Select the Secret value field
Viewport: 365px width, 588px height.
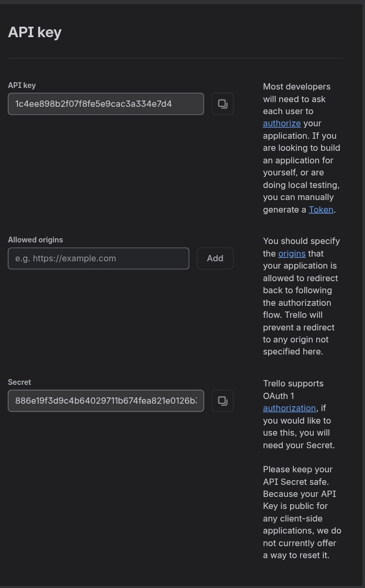click(x=106, y=401)
